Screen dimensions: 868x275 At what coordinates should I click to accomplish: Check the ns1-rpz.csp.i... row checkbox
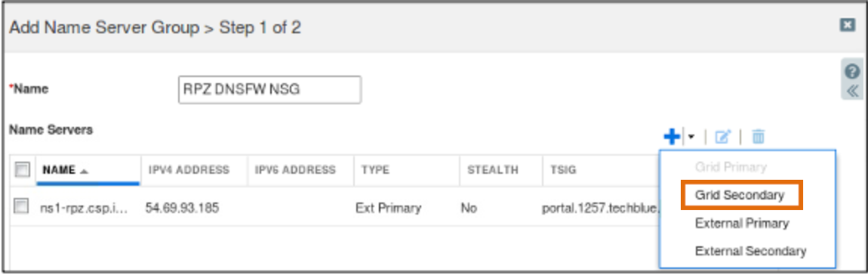[x=21, y=208]
